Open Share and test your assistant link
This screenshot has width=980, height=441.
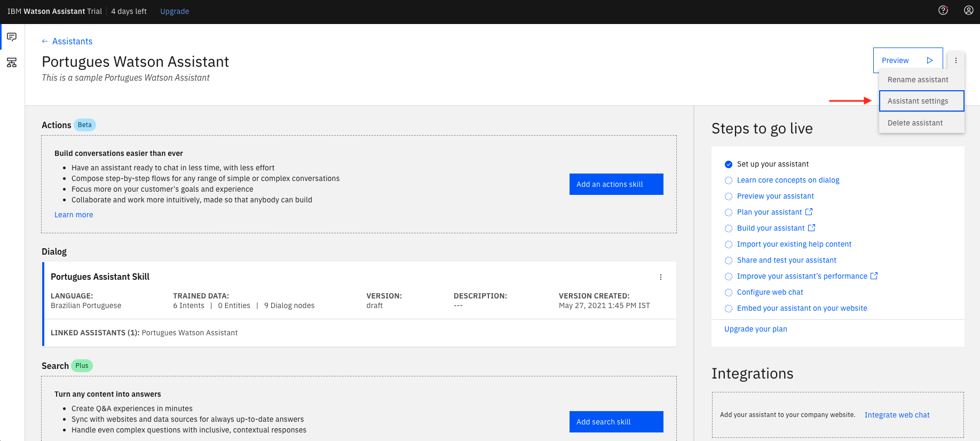(x=786, y=260)
